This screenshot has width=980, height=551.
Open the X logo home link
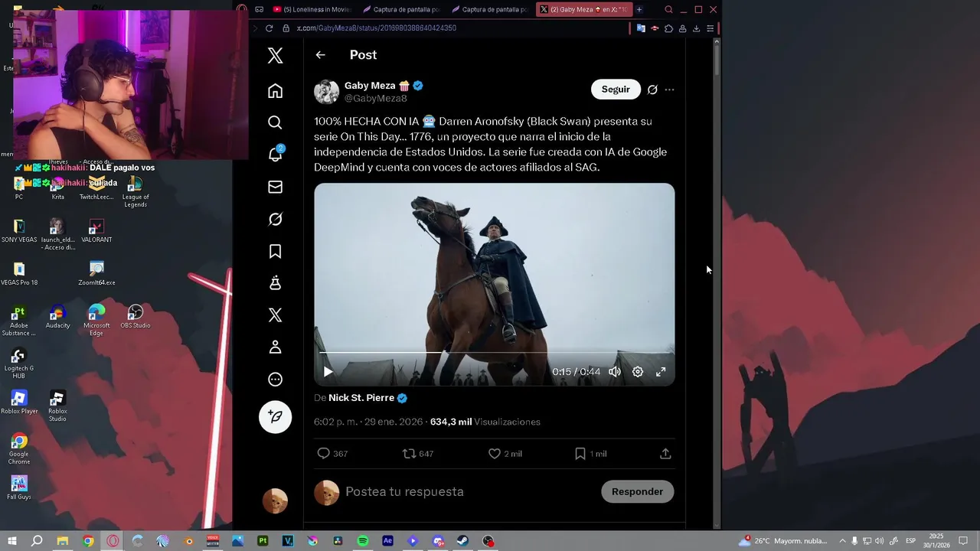[x=276, y=55]
